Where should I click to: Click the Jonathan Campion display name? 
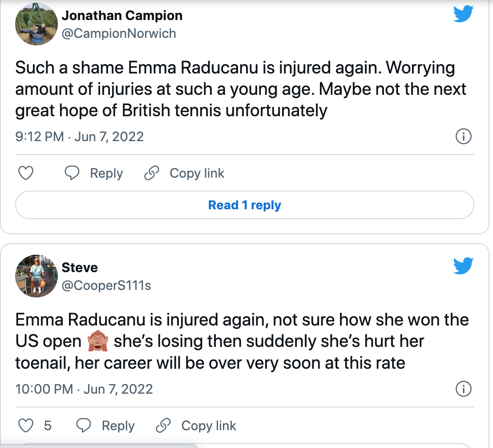[122, 16]
